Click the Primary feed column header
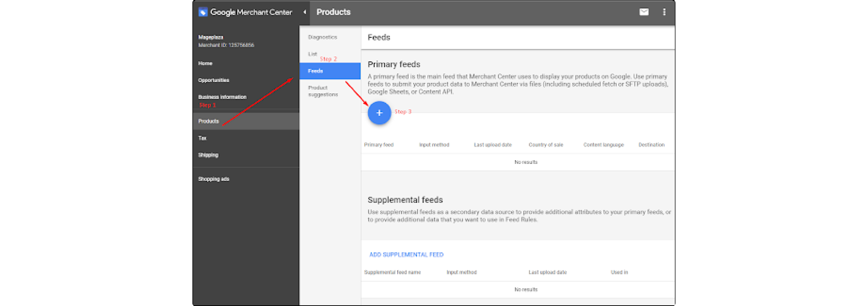 point(379,145)
